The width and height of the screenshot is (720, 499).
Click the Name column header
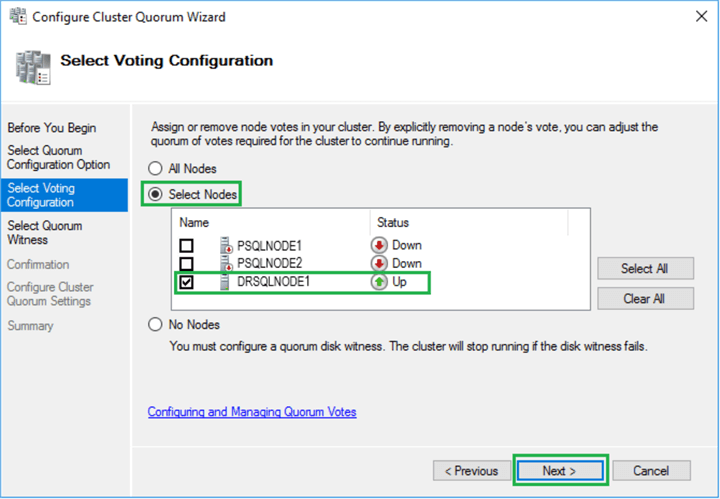194,223
